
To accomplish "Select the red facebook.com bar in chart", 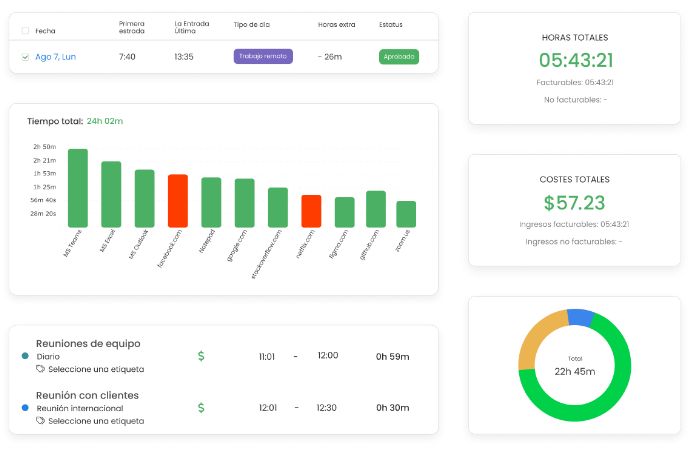I will point(178,201).
